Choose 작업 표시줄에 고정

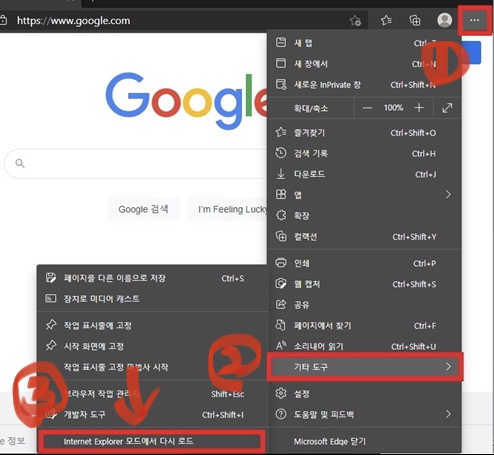[152, 325]
